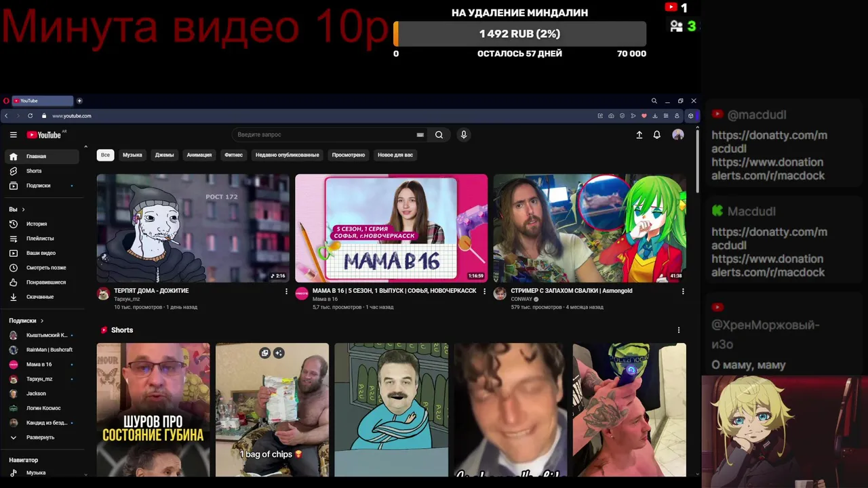Open the 1 bag of chips short
This screenshot has height=488, width=868.
[273, 410]
